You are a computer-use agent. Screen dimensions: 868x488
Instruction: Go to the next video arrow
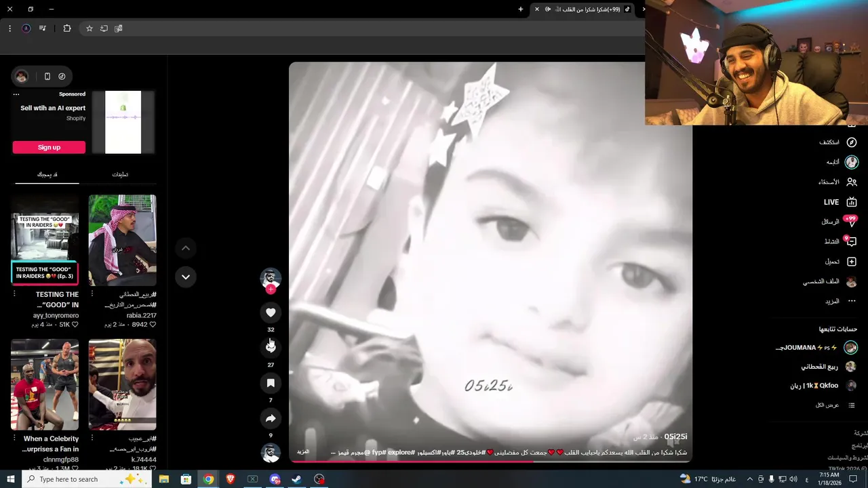pyautogui.click(x=185, y=277)
